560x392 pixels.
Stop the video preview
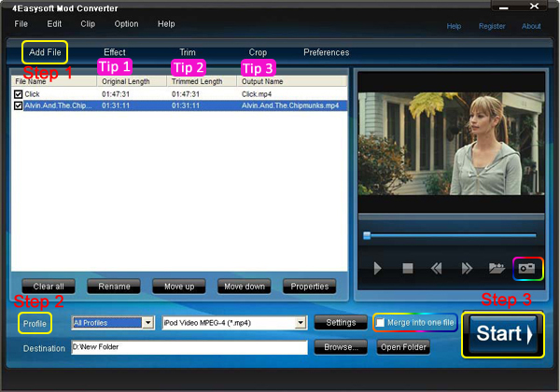pos(408,268)
